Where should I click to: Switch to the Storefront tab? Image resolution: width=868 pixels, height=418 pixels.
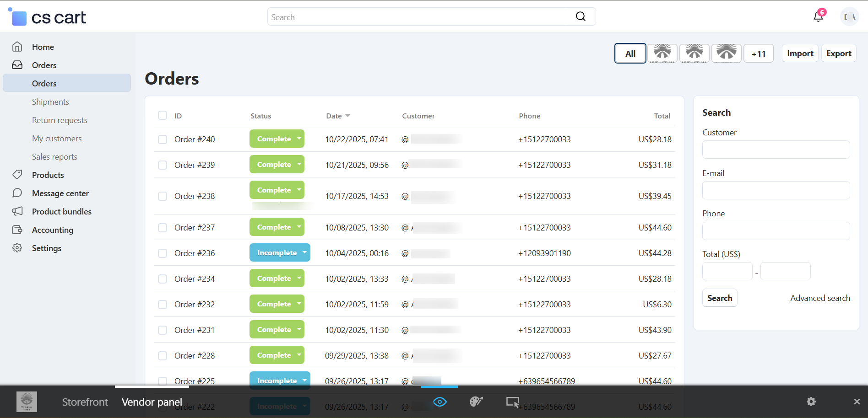point(85,402)
